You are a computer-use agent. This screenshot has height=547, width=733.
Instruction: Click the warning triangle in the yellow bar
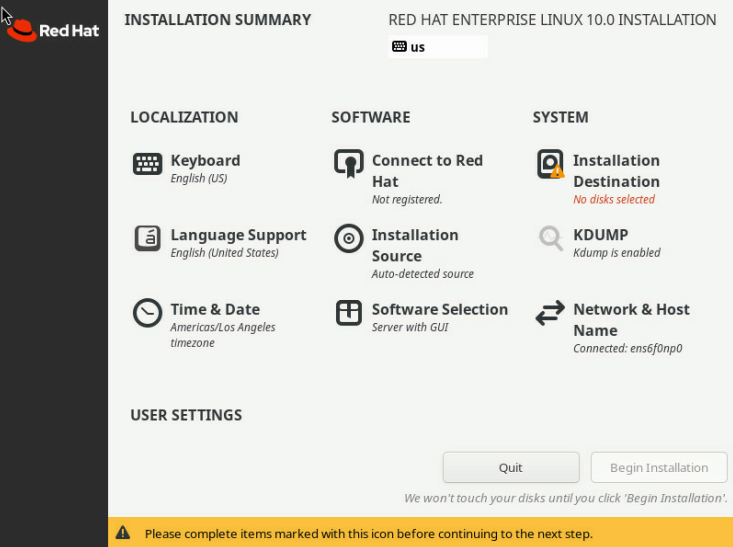click(x=123, y=533)
